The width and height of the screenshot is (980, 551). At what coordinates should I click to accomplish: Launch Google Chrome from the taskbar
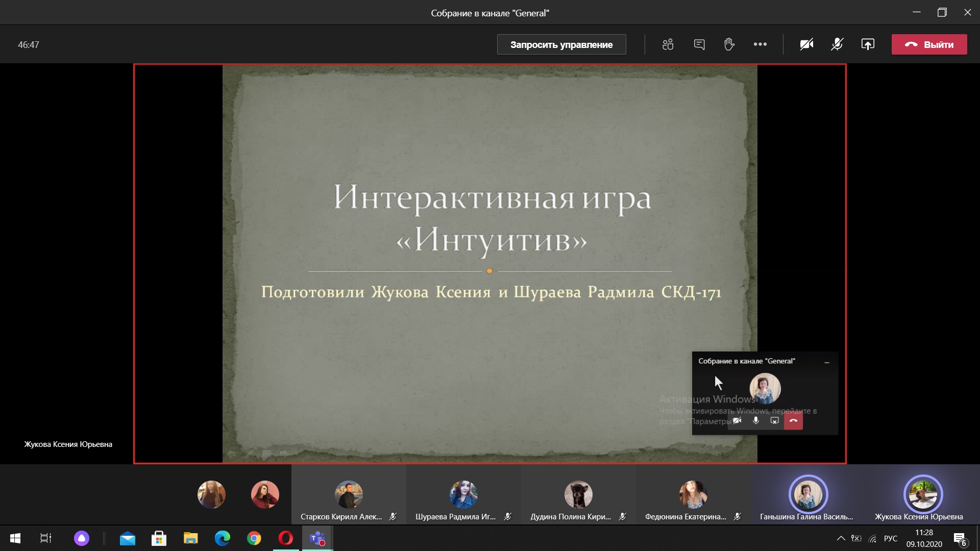click(x=254, y=538)
